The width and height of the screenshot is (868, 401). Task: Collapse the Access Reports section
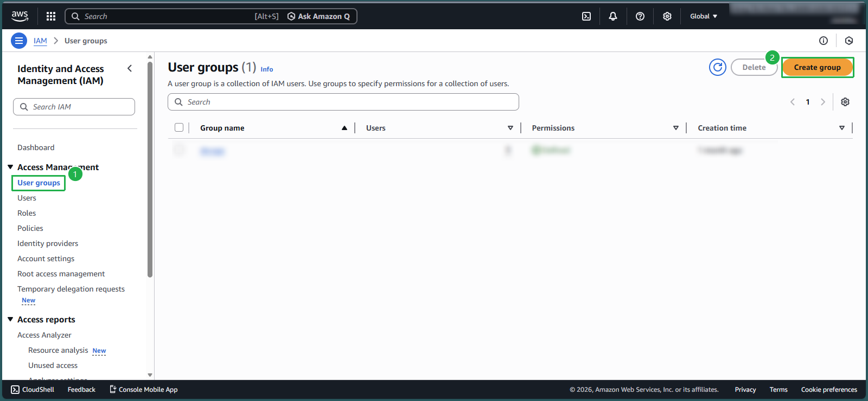pyautogui.click(x=10, y=319)
